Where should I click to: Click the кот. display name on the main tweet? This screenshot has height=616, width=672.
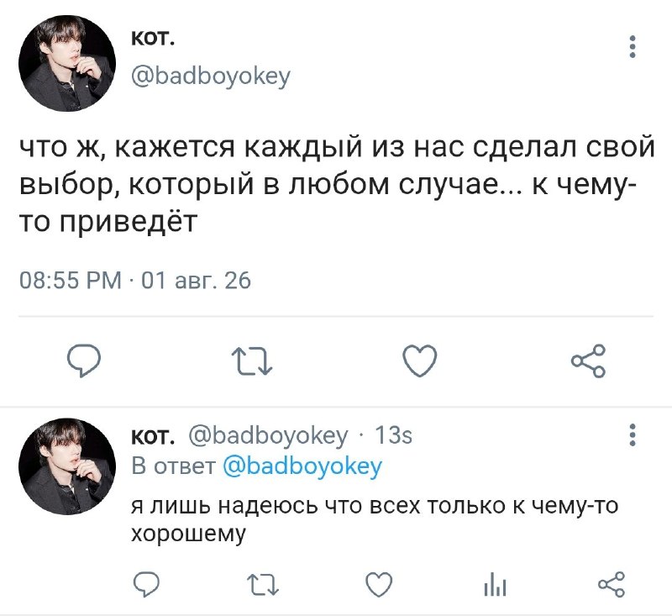click(153, 39)
